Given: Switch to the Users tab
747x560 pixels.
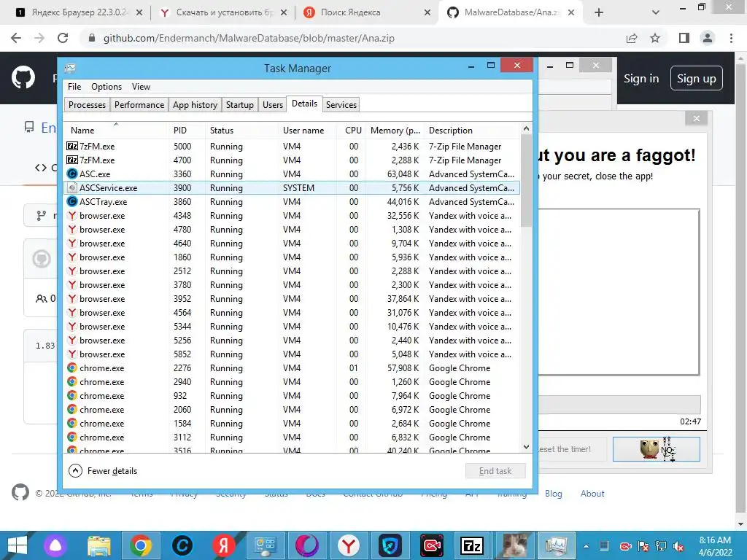Looking at the screenshot, I should pyautogui.click(x=273, y=105).
